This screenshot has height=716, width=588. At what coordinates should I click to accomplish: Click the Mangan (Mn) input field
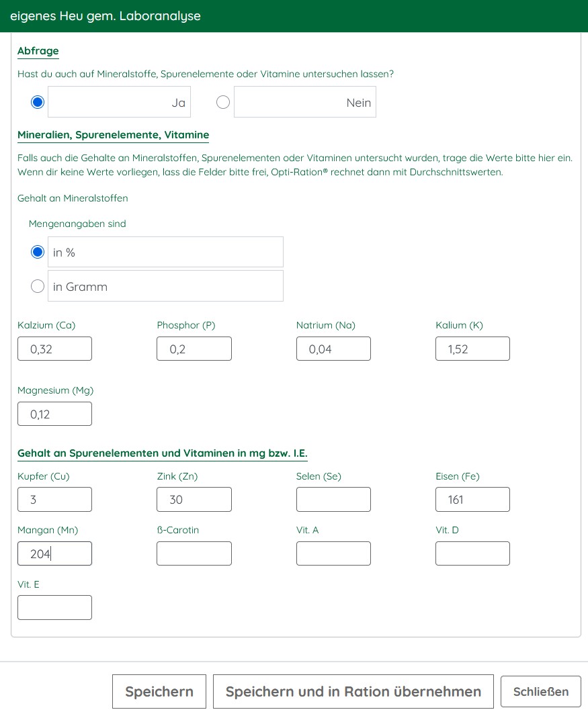54,553
